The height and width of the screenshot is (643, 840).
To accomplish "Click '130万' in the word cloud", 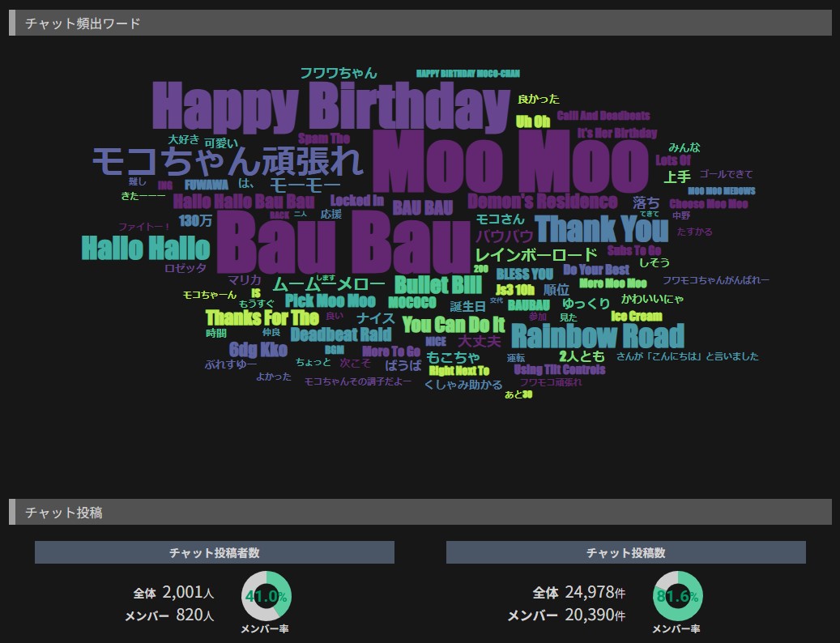I will click(195, 220).
